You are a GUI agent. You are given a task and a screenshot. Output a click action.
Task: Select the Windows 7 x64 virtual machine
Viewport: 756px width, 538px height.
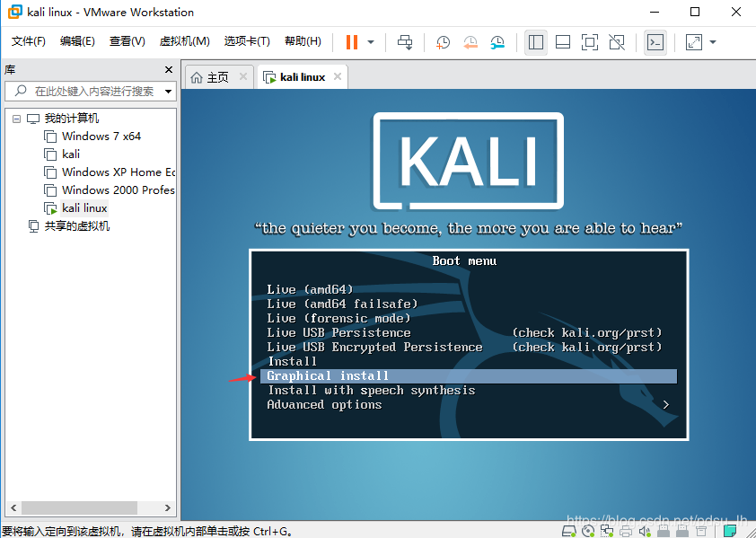coord(101,137)
